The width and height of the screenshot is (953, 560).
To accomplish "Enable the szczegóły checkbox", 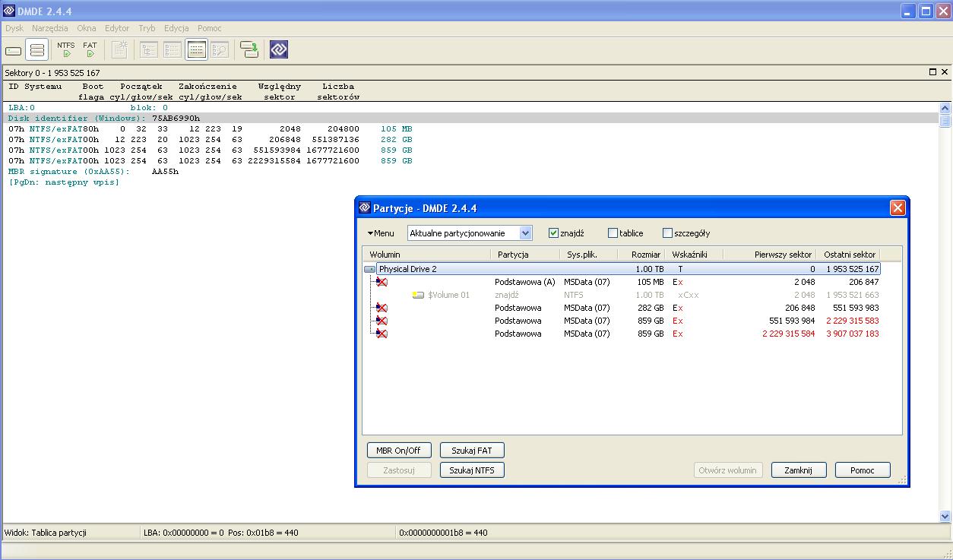I will pyautogui.click(x=667, y=233).
